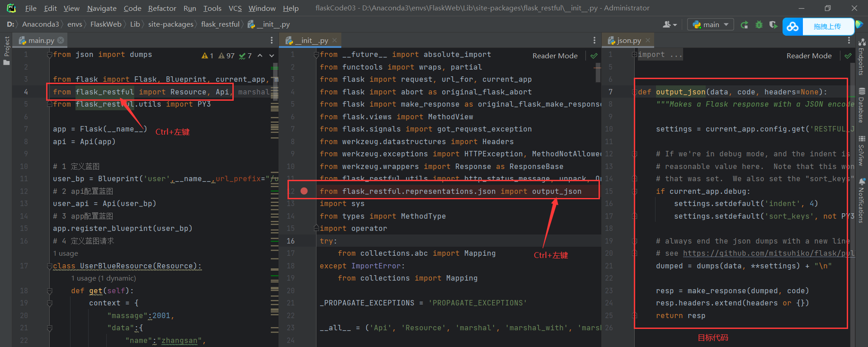Open the main run configuration dropdown

coord(710,24)
